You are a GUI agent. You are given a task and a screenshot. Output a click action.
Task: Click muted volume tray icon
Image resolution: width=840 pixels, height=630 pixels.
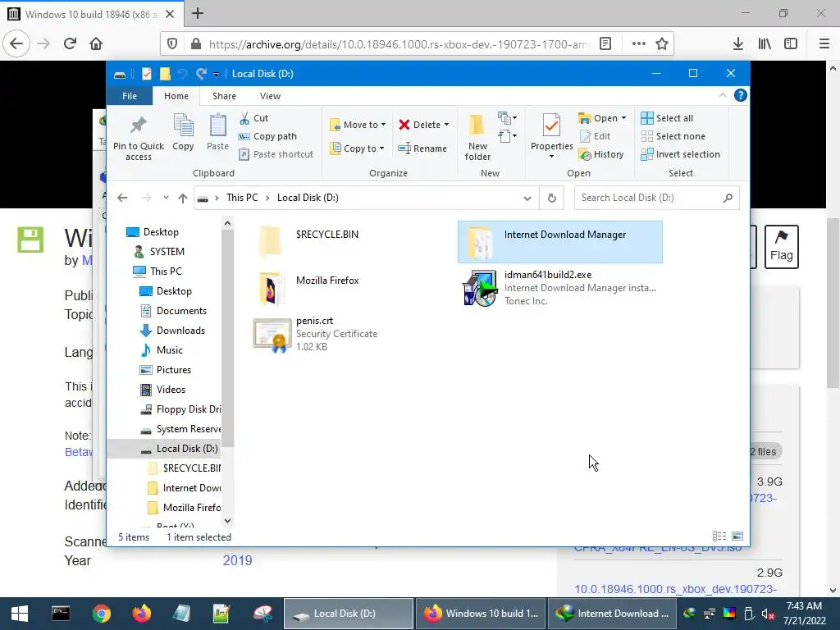[x=768, y=614]
